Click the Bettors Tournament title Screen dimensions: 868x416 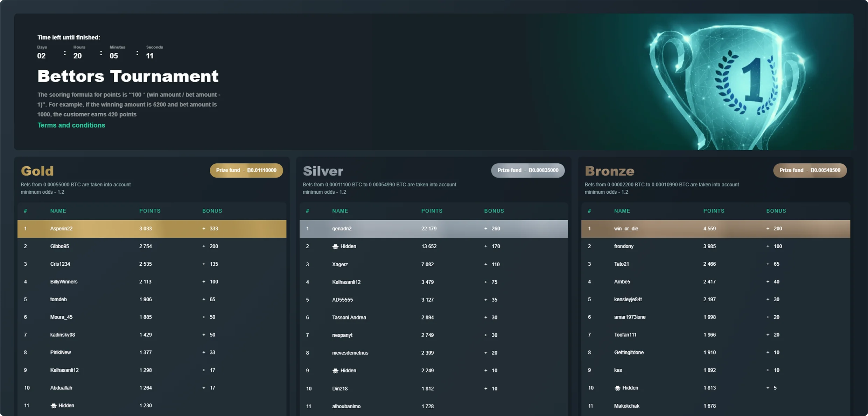click(128, 76)
